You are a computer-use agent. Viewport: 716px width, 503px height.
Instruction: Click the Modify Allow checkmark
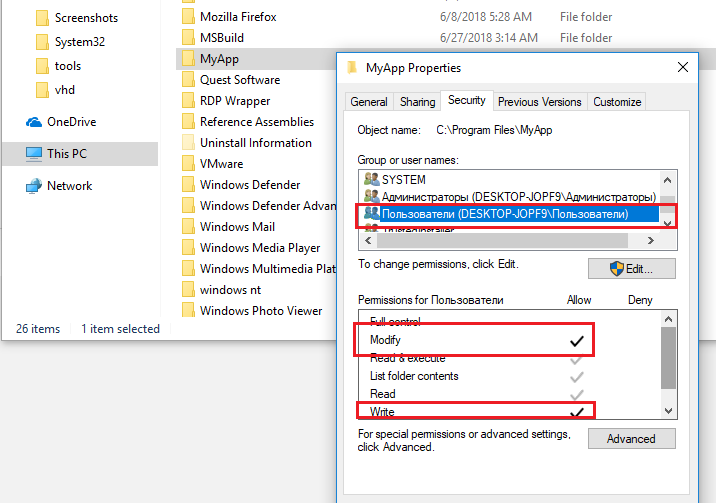click(x=577, y=341)
